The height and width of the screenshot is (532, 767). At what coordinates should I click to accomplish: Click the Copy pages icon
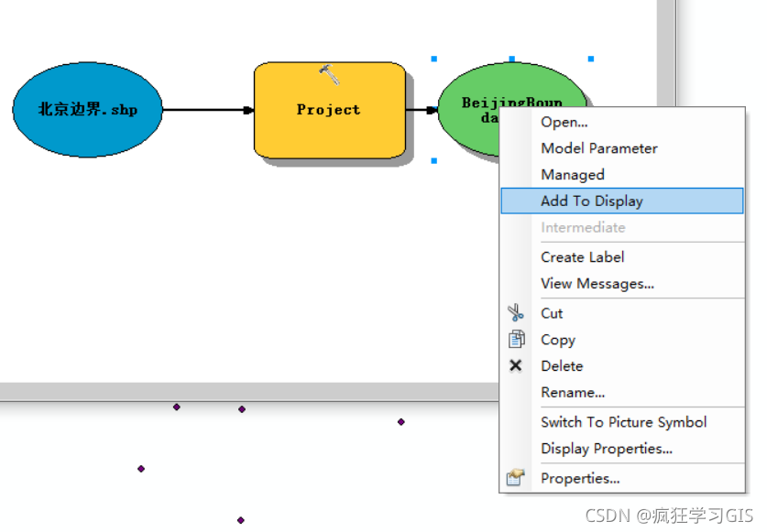[517, 339]
